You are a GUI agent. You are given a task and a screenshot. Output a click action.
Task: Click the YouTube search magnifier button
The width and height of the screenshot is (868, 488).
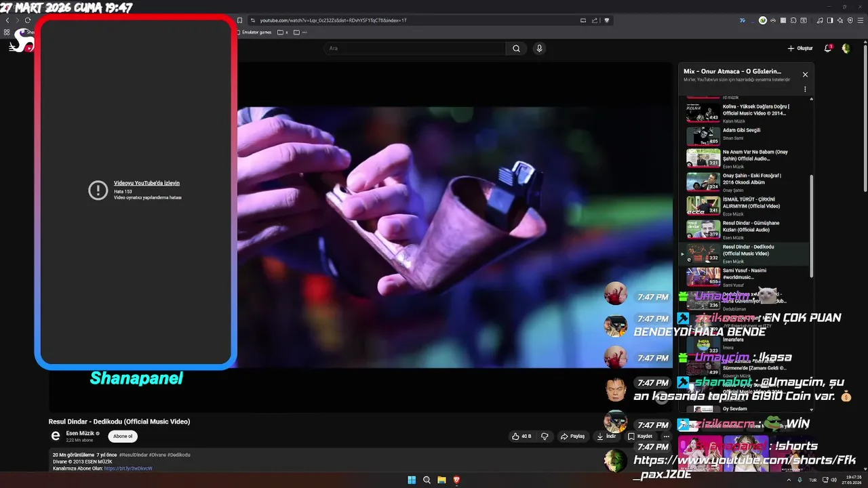[x=516, y=48]
